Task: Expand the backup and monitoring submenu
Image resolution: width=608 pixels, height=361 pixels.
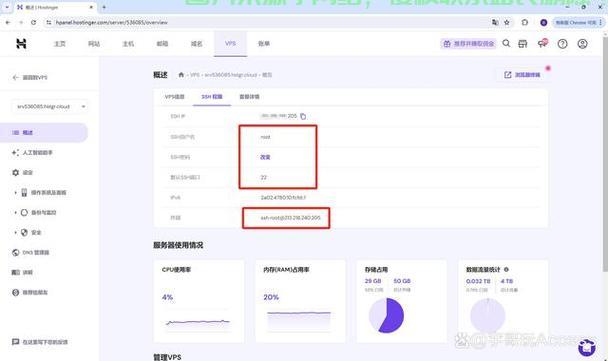Action: coord(15,212)
